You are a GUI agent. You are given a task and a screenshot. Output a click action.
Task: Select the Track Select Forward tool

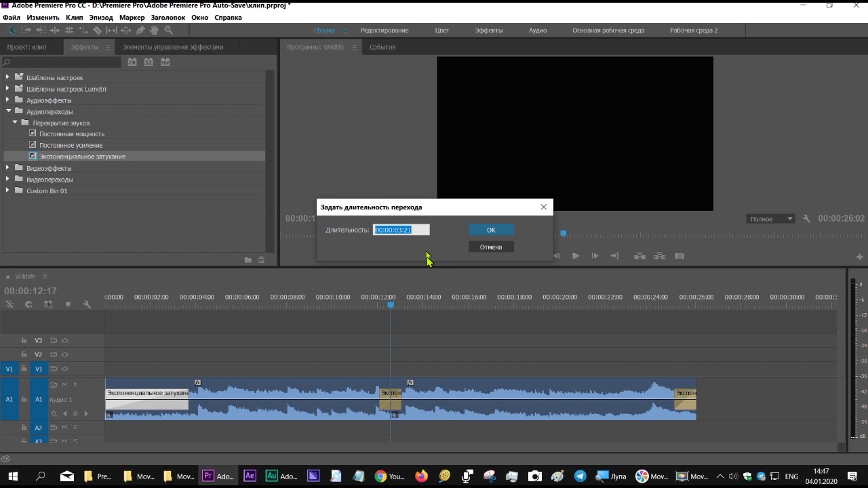click(x=26, y=30)
